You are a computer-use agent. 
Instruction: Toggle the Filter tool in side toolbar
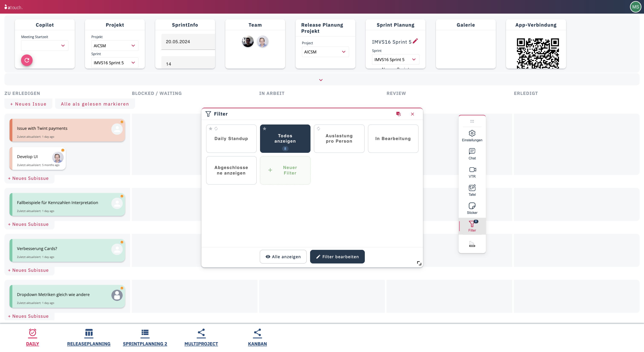[x=472, y=226]
